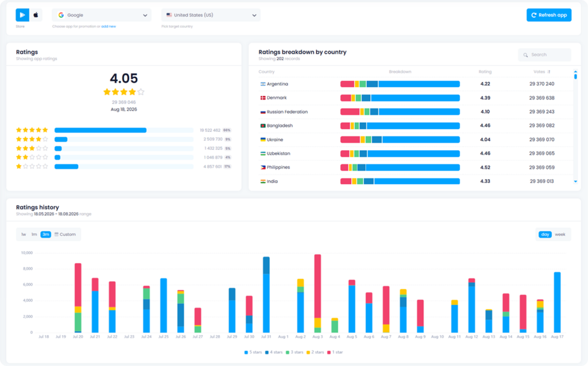Click the Refresh app button

(549, 15)
